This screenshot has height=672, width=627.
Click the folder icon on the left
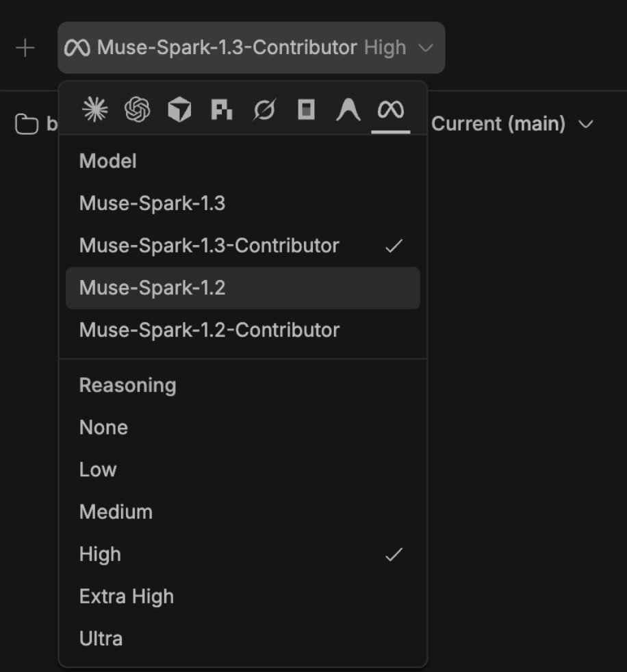click(27, 124)
